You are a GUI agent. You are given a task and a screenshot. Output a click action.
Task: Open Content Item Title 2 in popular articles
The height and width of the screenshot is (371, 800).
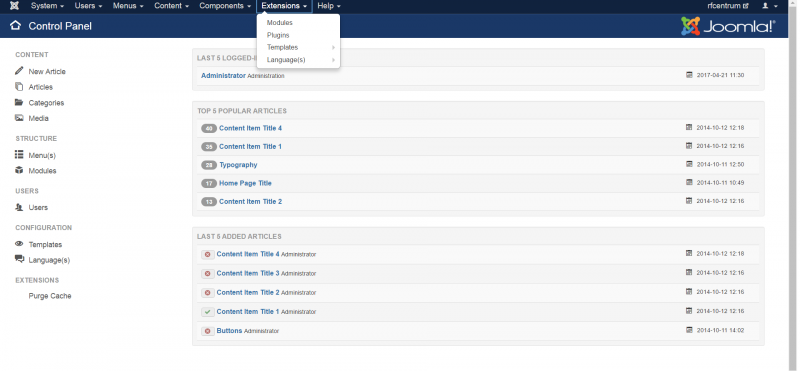251,202
